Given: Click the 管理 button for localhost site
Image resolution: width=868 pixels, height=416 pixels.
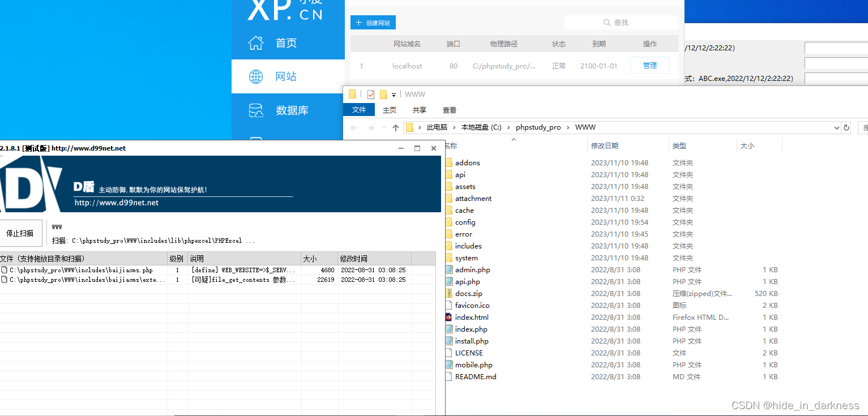Looking at the screenshot, I should pyautogui.click(x=649, y=66).
